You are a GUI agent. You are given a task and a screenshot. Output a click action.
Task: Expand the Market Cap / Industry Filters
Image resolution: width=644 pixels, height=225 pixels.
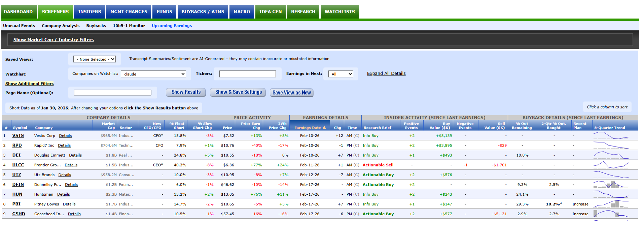point(53,40)
